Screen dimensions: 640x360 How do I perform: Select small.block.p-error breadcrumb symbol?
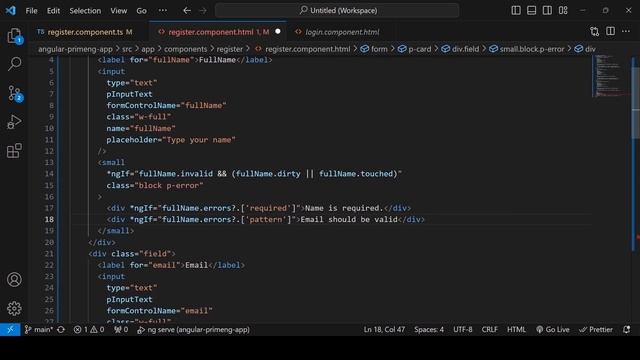(527, 49)
